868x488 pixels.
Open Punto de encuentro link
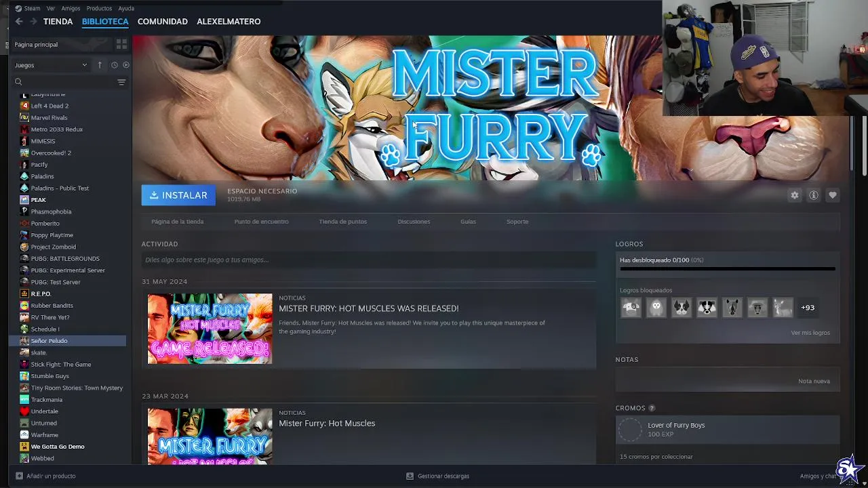(261, 222)
